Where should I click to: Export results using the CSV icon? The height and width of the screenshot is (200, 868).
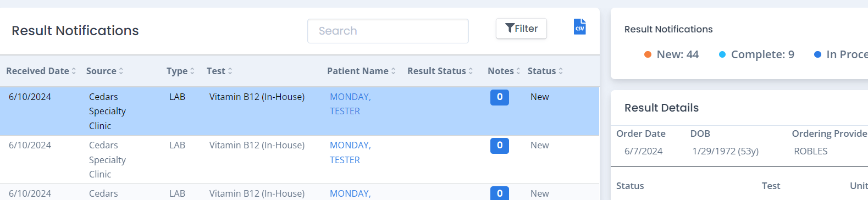(x=579, y=26)
